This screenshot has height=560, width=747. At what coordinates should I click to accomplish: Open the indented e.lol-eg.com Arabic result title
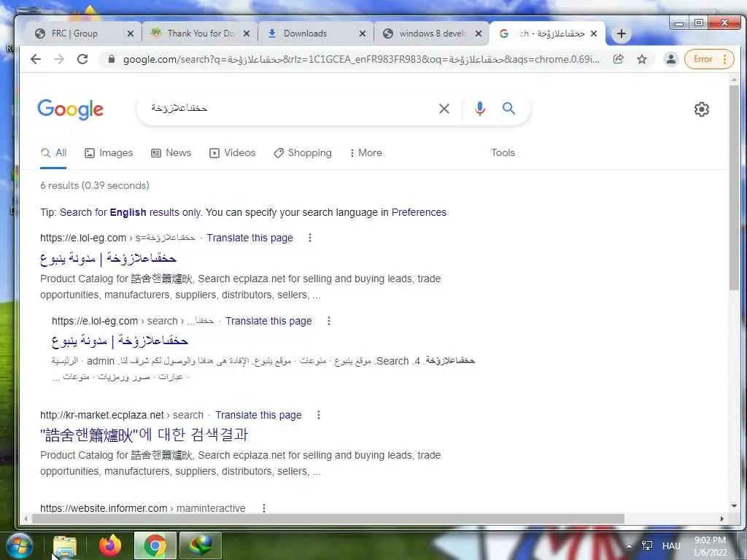[120, 341]
